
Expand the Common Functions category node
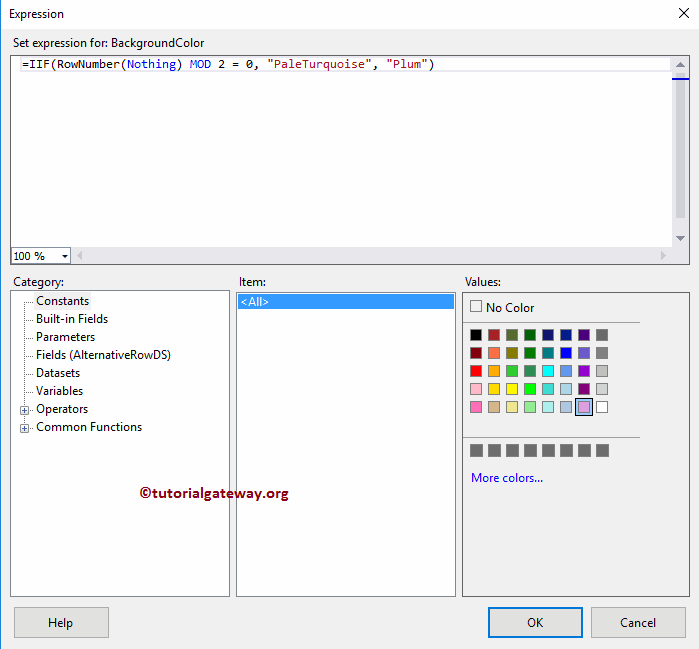point(25,428)
